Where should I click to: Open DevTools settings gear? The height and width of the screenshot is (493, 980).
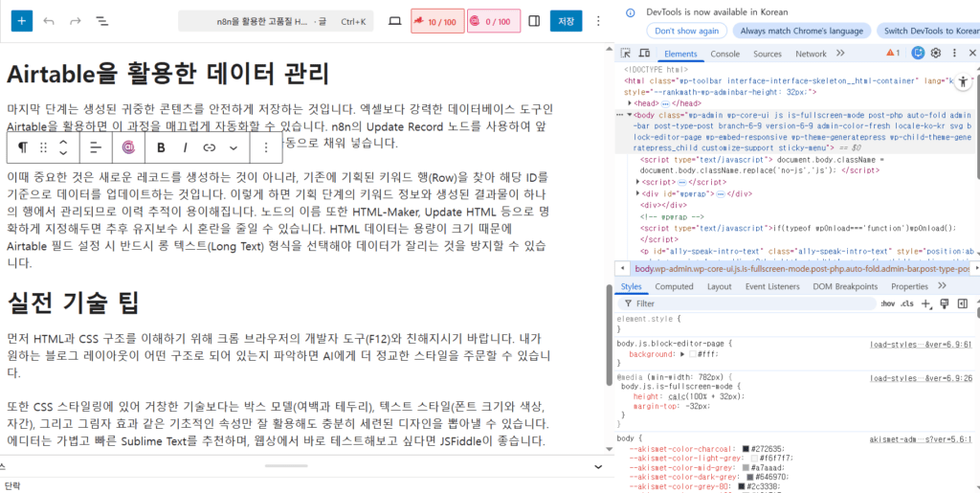(x=937, y=54)
